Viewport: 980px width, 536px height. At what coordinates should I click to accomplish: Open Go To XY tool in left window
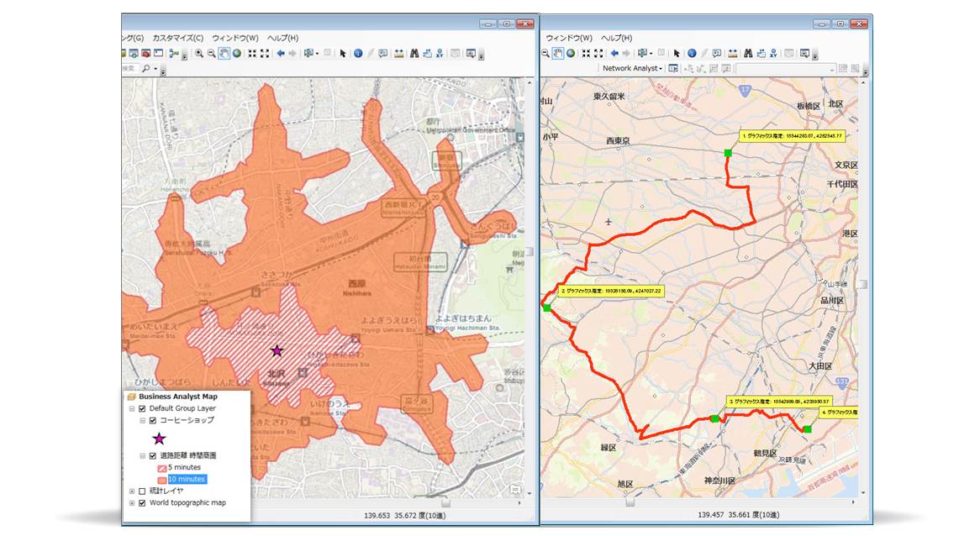[440, 53]
